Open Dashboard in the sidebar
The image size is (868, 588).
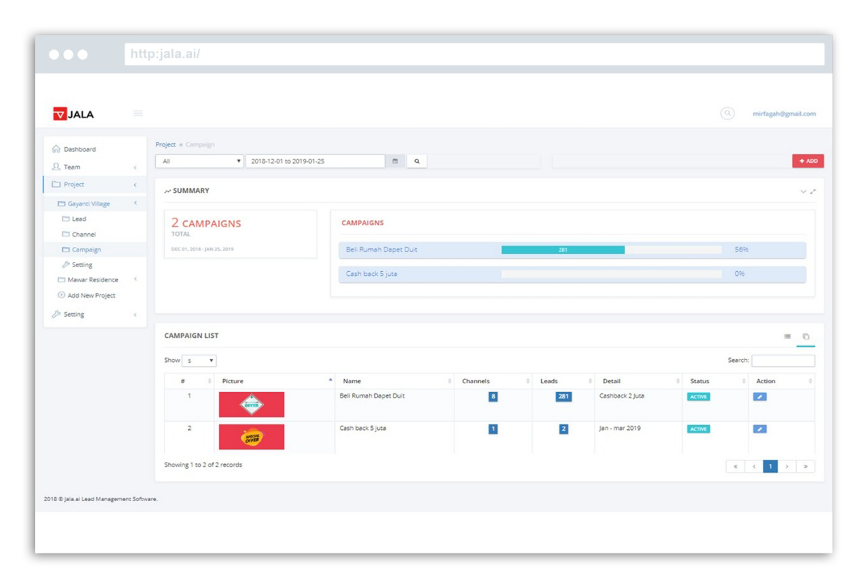pos(79,149)
